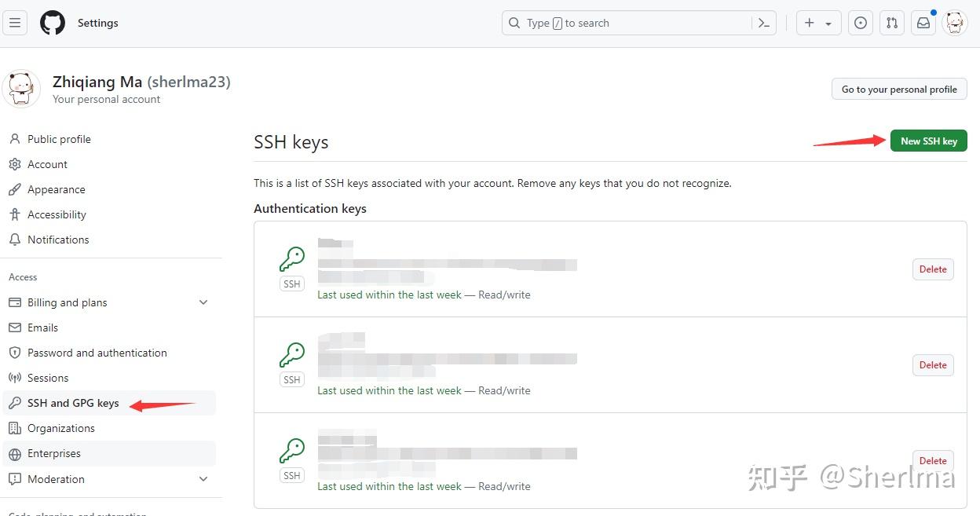980x516 pixels.
Task: Open Emails settings
Action: 110,328
